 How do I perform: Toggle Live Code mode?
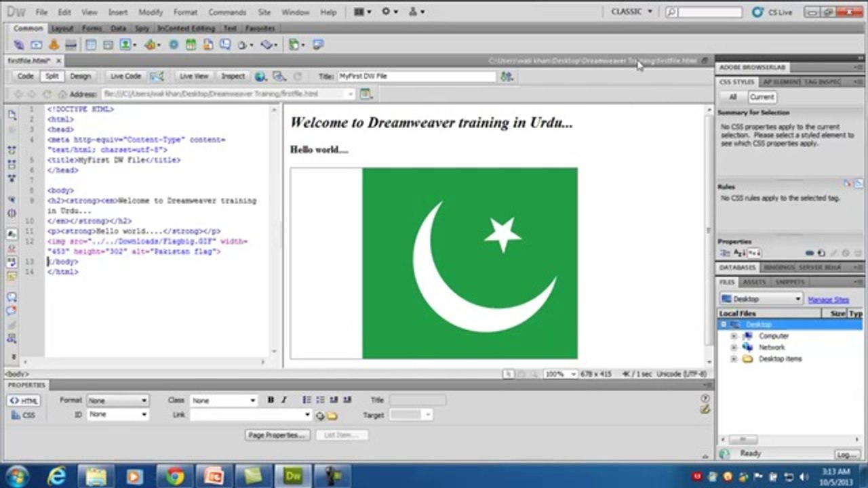125,77
